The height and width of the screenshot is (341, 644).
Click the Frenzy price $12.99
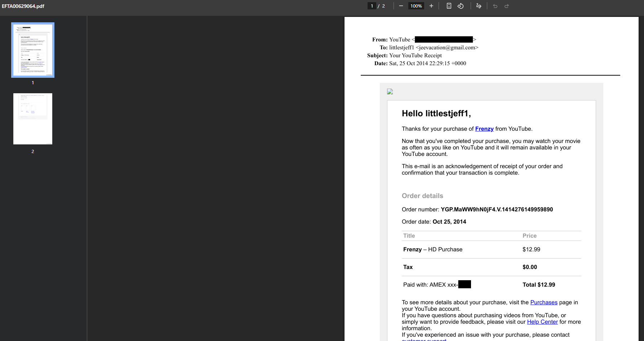tap(532, 250)
